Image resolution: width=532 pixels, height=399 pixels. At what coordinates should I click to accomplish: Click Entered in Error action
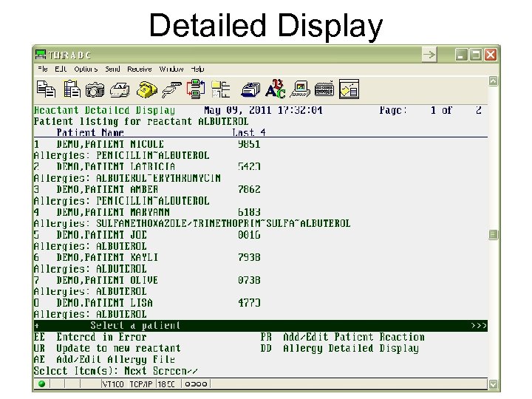coord(90,337)
